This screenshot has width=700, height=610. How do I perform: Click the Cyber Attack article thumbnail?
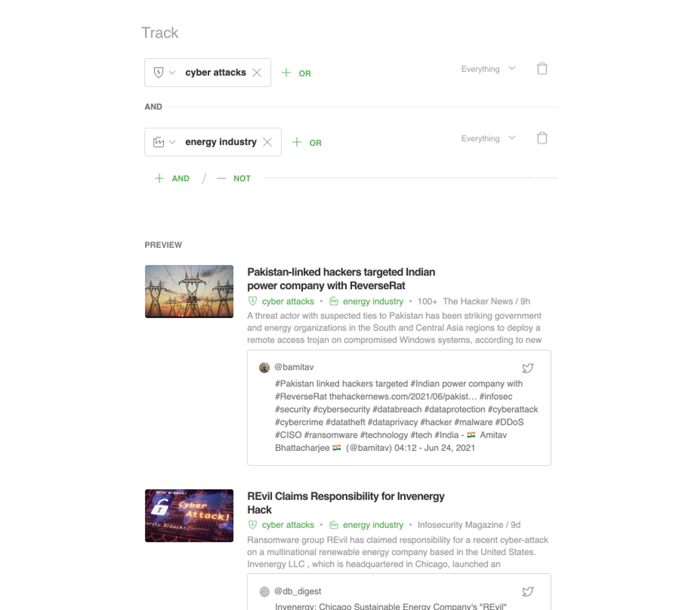pyautogui.click(x=189, y=515)
